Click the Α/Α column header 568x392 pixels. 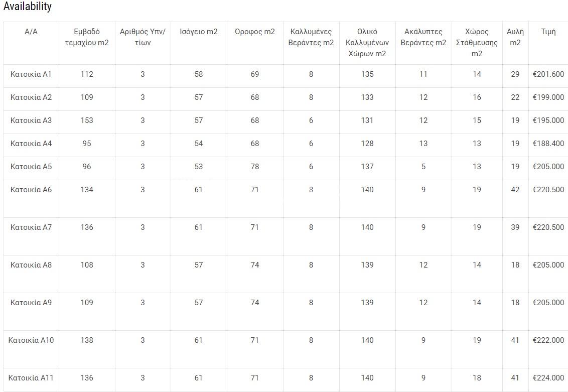pyautogui.click(x=31, y=32)
